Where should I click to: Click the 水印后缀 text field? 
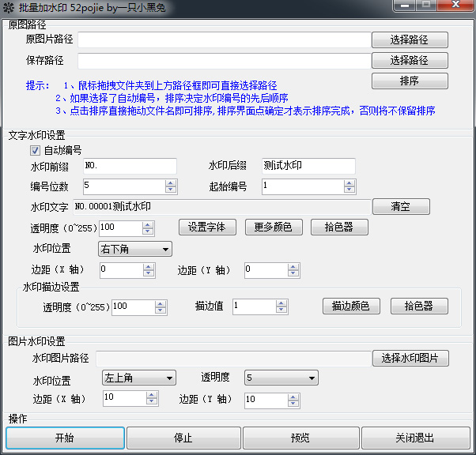click(x=308, y=166)
